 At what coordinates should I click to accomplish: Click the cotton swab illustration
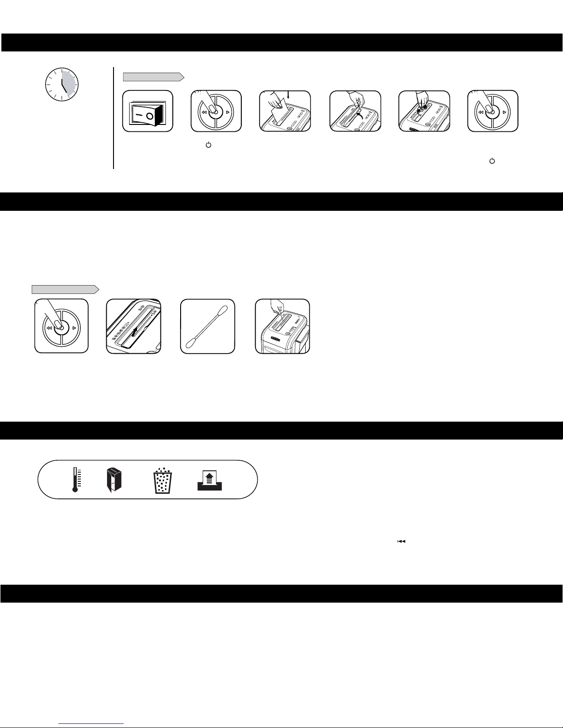tap(207, 326)
